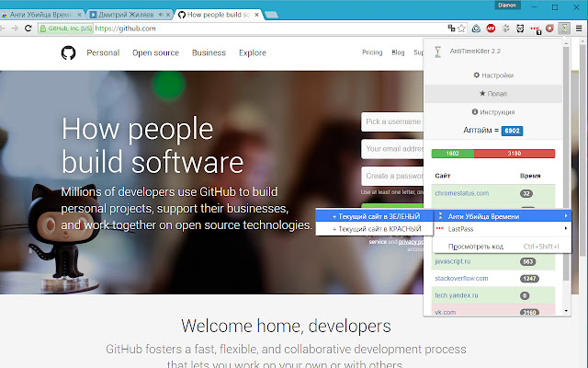This screenshot has width=588, height=368.
Task: Click the Pick a username field
Action: click(392, 121)
